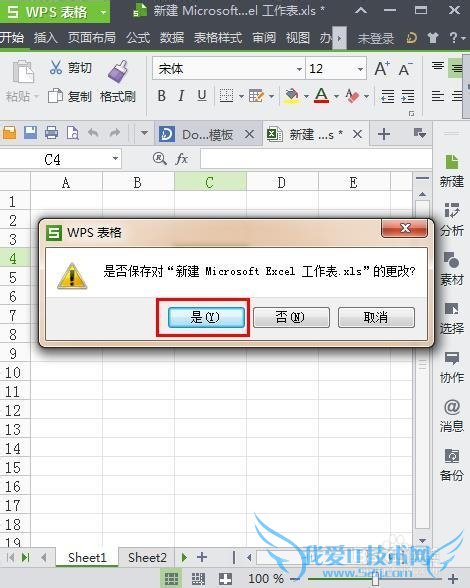
Task: Click the print icon
Action: coord(51,133)
